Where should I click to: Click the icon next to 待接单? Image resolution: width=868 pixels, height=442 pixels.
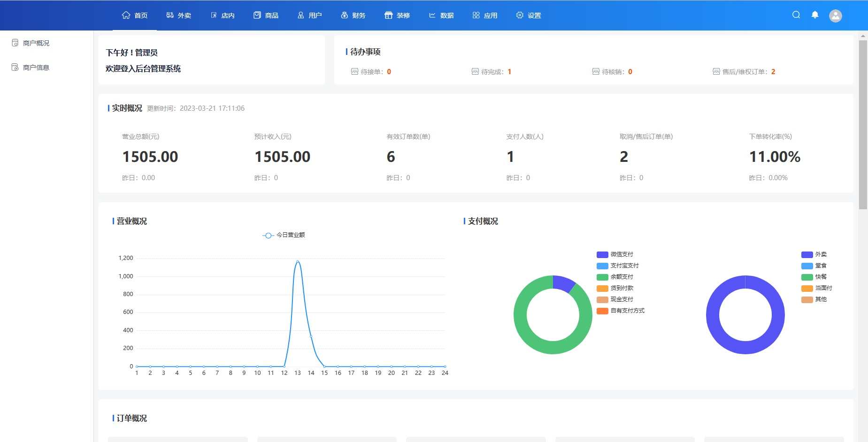click(355, 71)
